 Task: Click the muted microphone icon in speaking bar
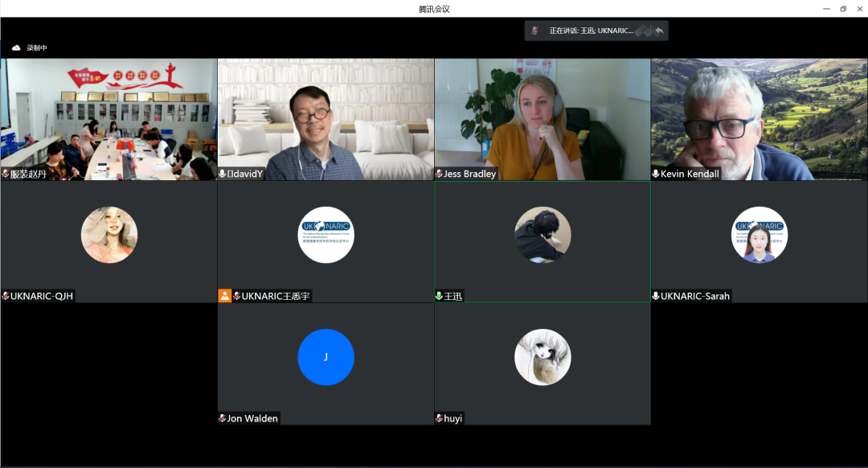click(x=535, y=31)
